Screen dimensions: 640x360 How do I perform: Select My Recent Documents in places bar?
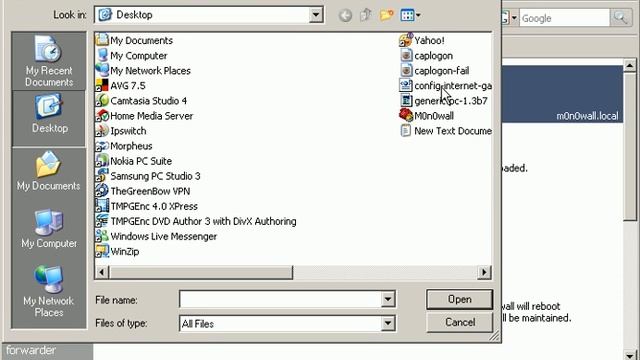click(49, 61)
